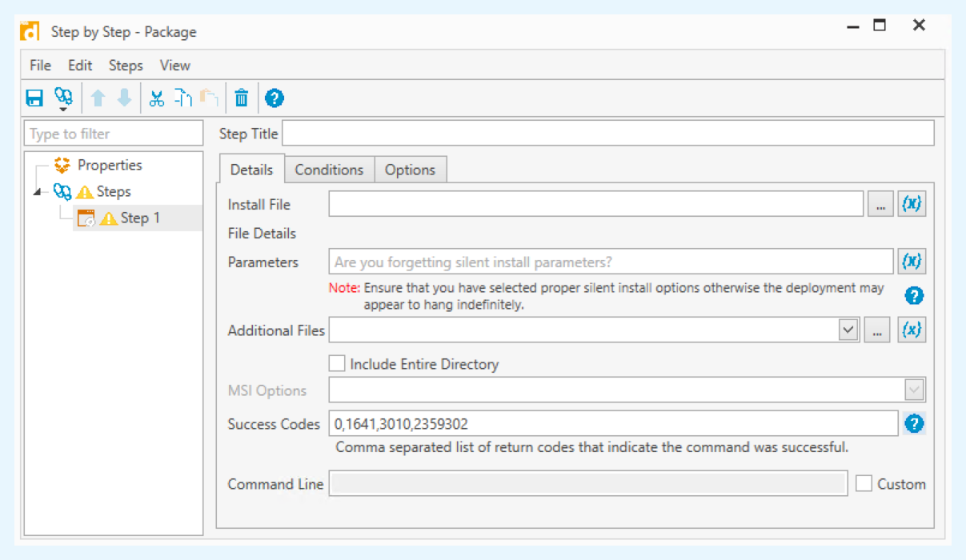Open help for silent install parameters note
This screenshot has height=560, width=966.
pyautogui.click(x=914, y=296)
